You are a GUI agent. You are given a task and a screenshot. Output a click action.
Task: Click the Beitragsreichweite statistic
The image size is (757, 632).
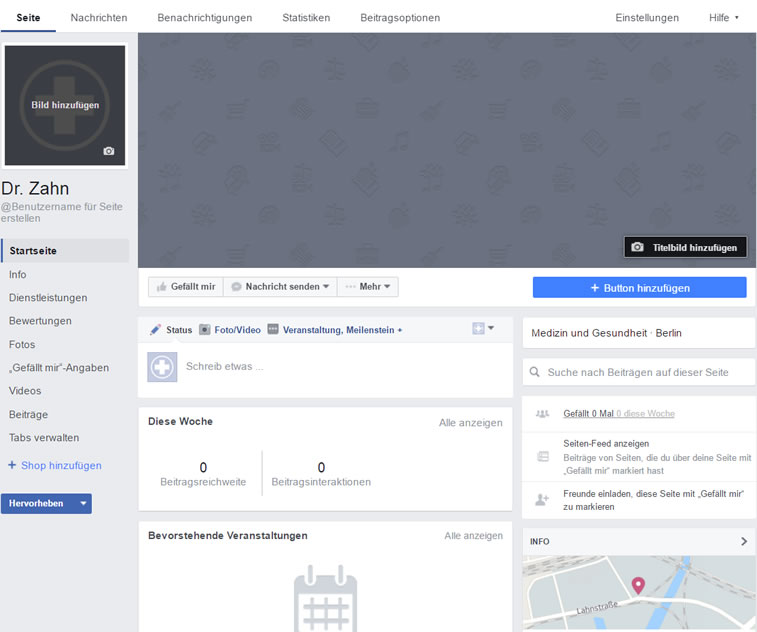coord(203,474)
